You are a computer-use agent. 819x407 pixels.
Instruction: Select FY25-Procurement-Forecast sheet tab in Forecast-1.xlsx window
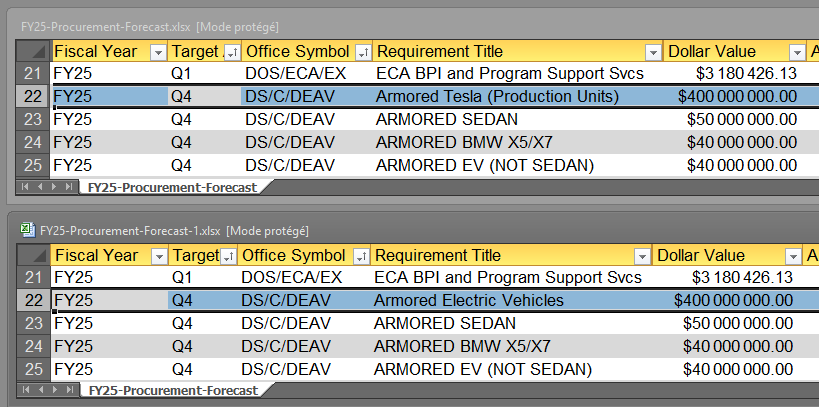click(x=169, y=391)
